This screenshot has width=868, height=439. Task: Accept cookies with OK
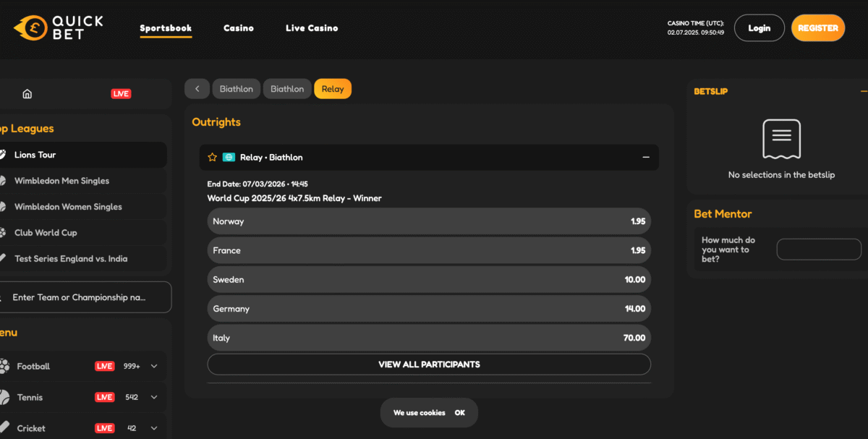(460, 413)
